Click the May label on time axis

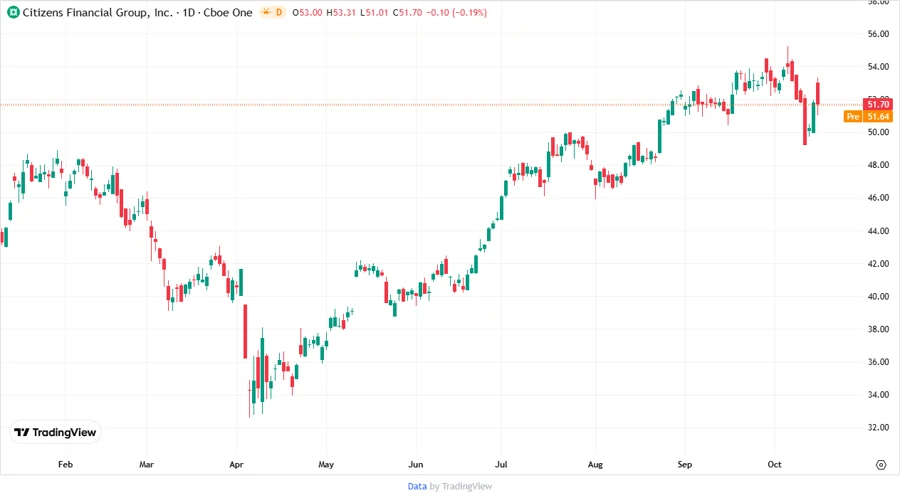326,464
